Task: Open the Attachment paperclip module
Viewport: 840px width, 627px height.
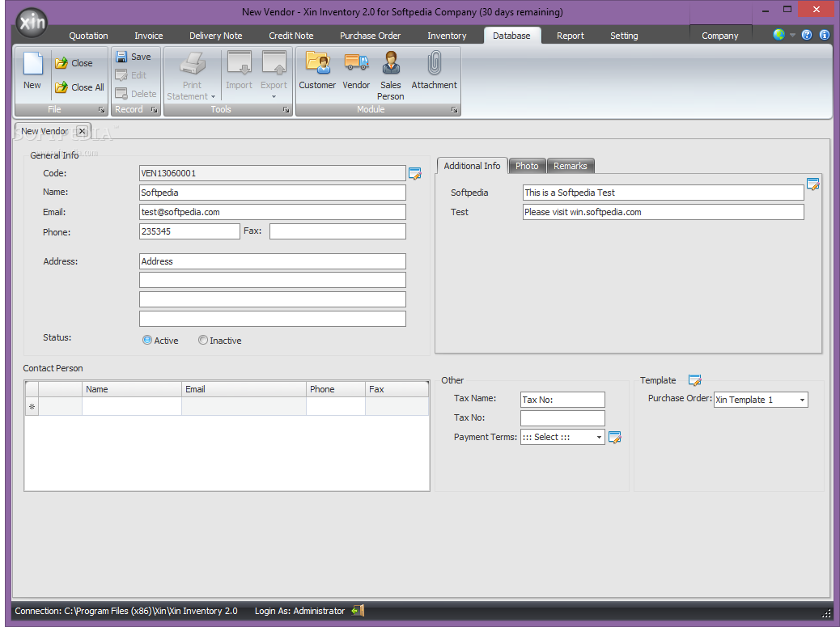Action: 434,70
